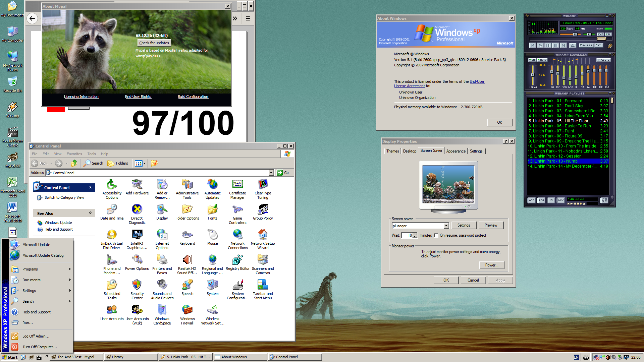The height and width of the screenshot is (362, 644).
Task: Click the PREAMP slider in the equalizer
Action: tap(532, 75)
